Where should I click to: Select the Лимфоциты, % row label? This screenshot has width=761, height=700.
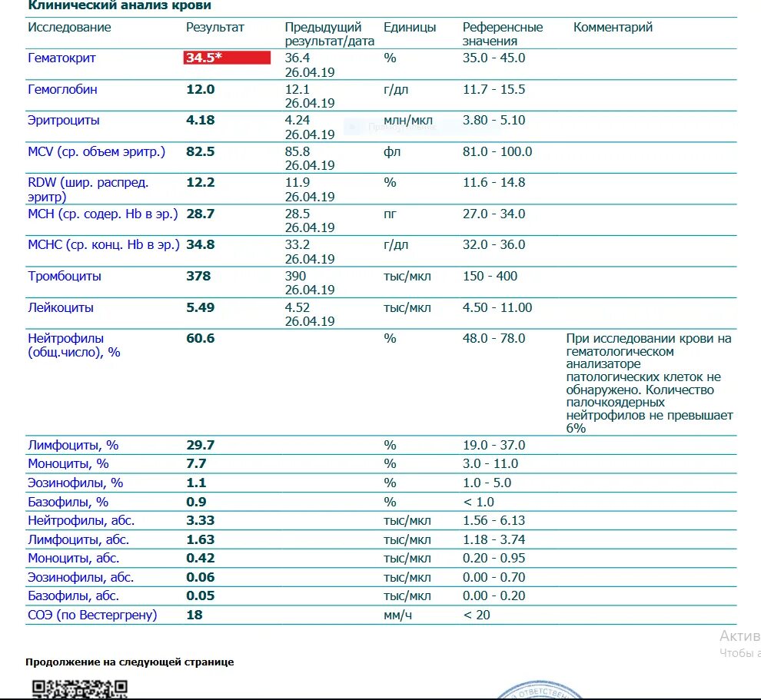click(73, 446)
